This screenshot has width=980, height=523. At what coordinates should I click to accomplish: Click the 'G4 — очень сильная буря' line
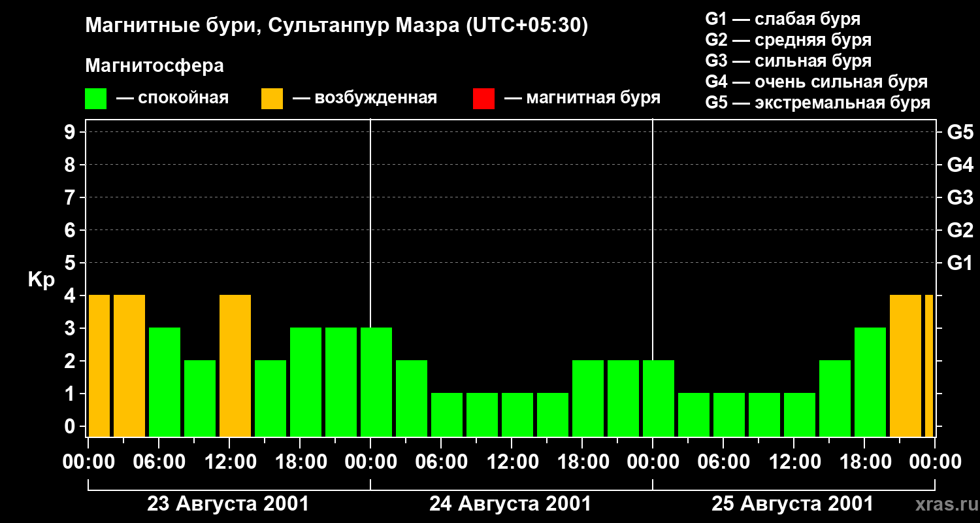817,82
